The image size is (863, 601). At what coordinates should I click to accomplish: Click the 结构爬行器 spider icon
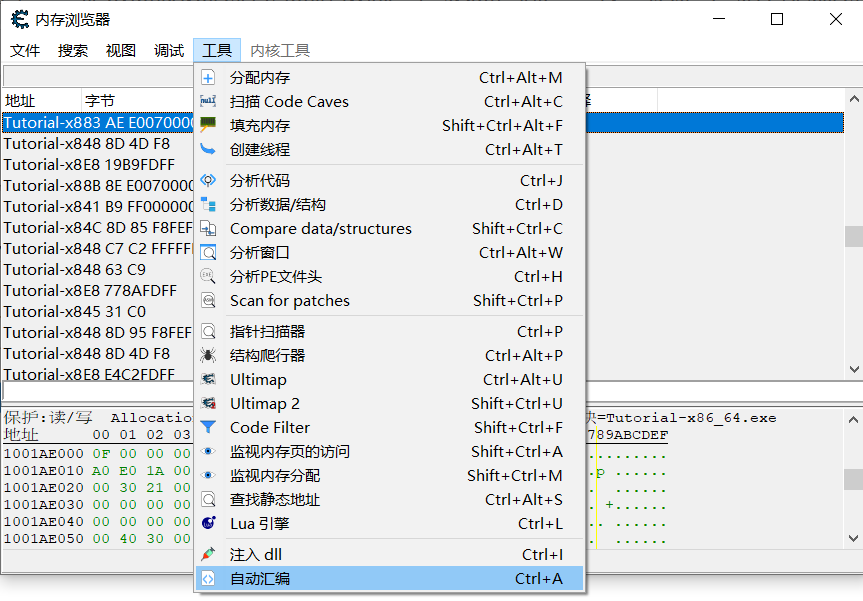coord(208,356)
